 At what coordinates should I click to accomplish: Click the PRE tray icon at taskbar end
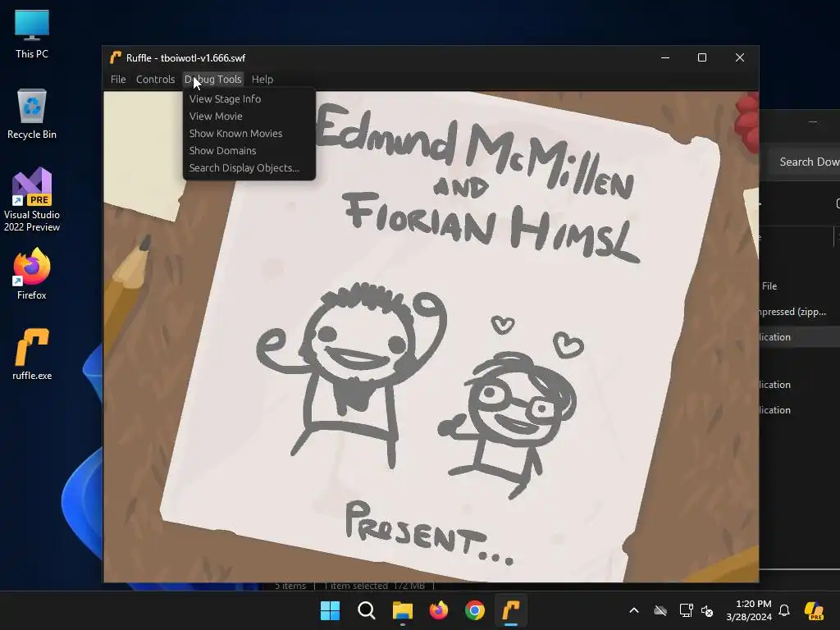tap(815, 610)
